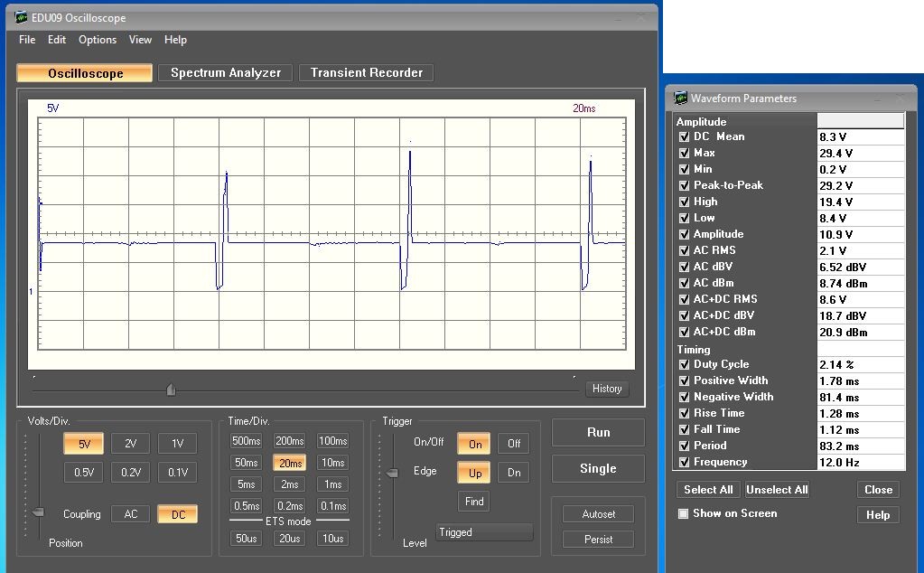Select 10ms time per division
924x573 pixels.
click(x=332, y=463)
